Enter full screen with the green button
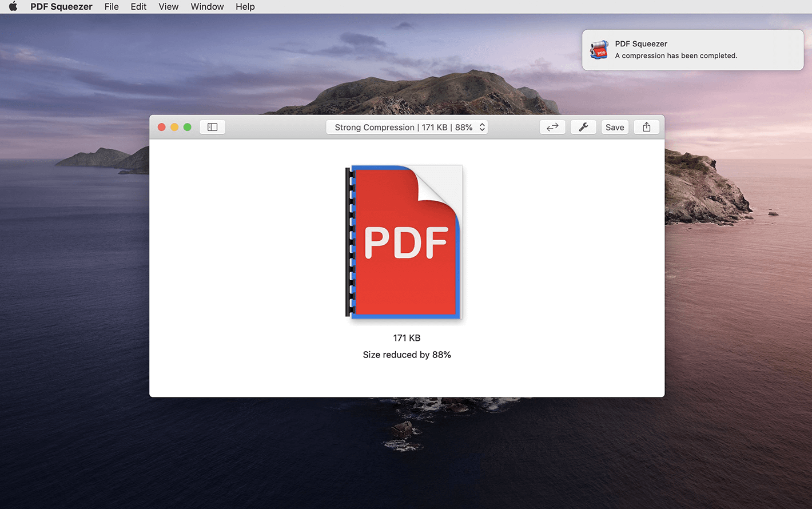The image size is (812, 509). pos(187,127)
